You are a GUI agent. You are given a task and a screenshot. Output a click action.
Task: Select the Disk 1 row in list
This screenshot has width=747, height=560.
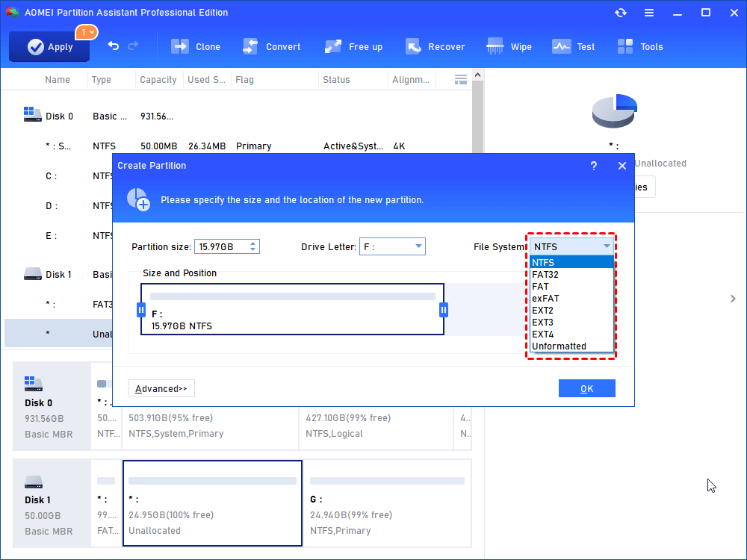[x=58, y=274]
